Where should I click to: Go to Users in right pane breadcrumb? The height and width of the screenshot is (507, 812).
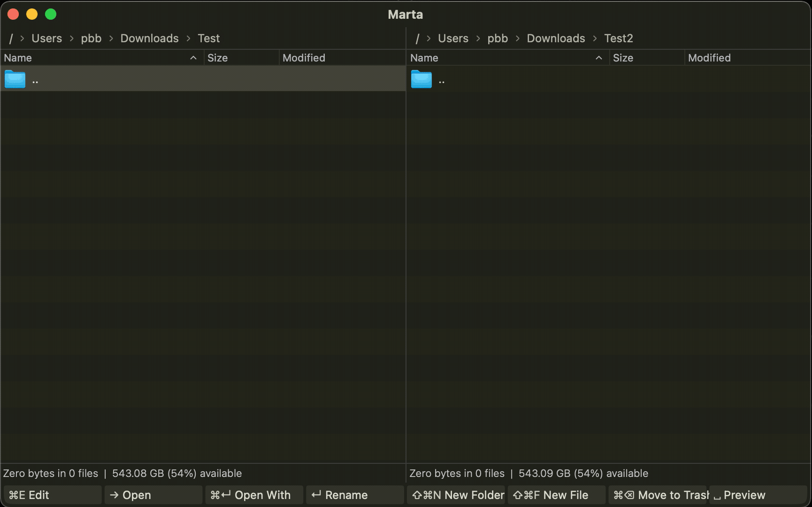pyautogui.click(x=453, y=38)
